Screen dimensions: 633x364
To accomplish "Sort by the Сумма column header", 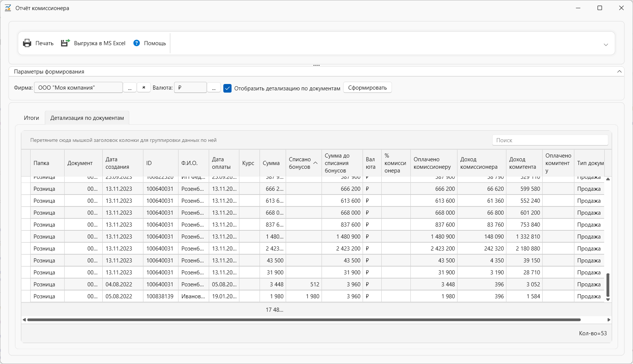I will coord(273,163).
